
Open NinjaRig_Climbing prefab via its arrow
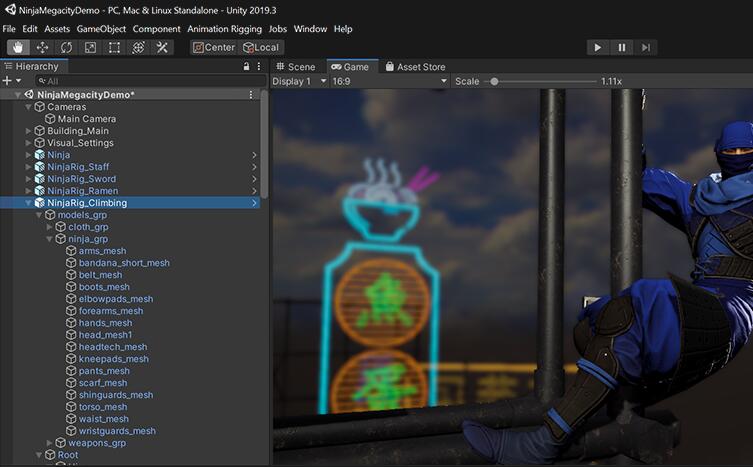[254, 203]
